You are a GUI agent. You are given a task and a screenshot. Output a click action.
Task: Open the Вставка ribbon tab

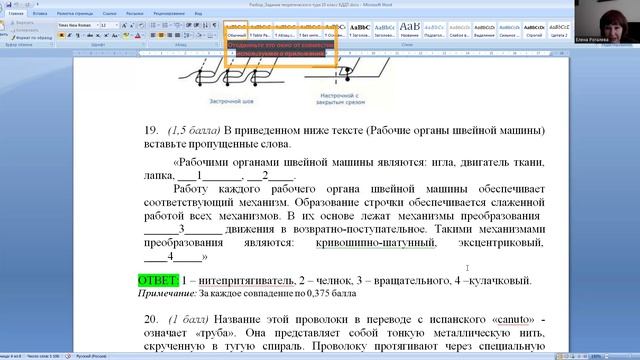click(40, 13)
